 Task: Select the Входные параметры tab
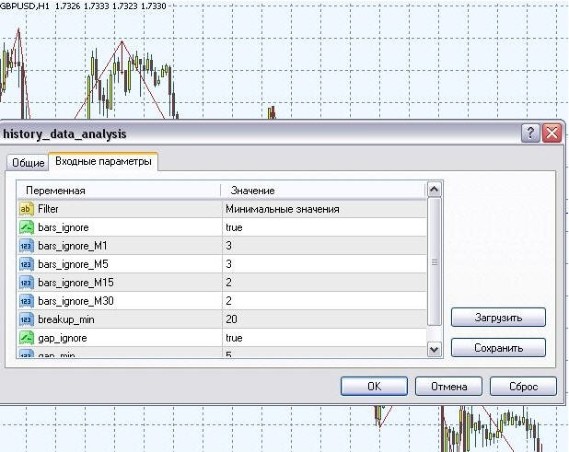point(103,161)
